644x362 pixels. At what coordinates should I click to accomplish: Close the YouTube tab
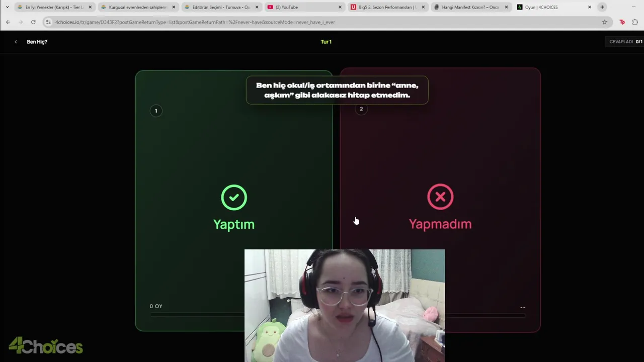(340, 7)
